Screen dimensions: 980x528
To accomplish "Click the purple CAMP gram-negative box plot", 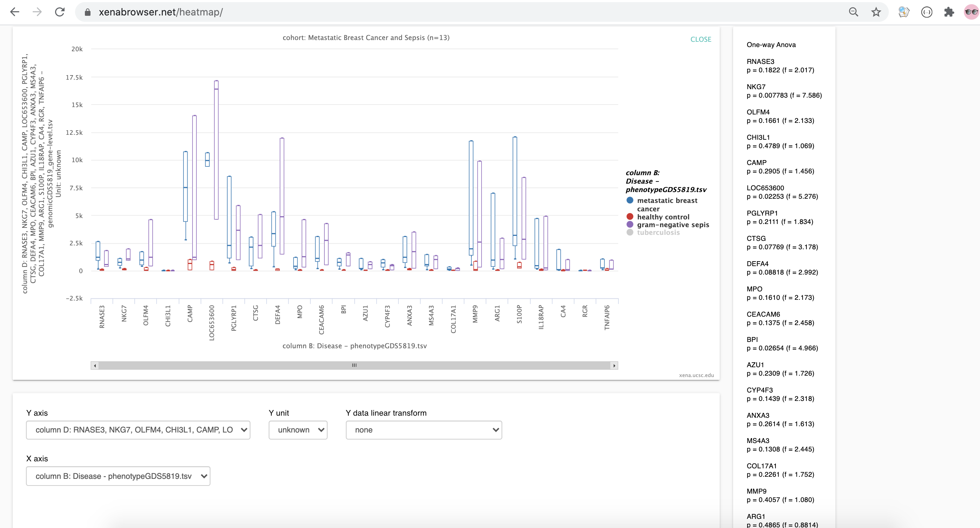I will 194,187.
